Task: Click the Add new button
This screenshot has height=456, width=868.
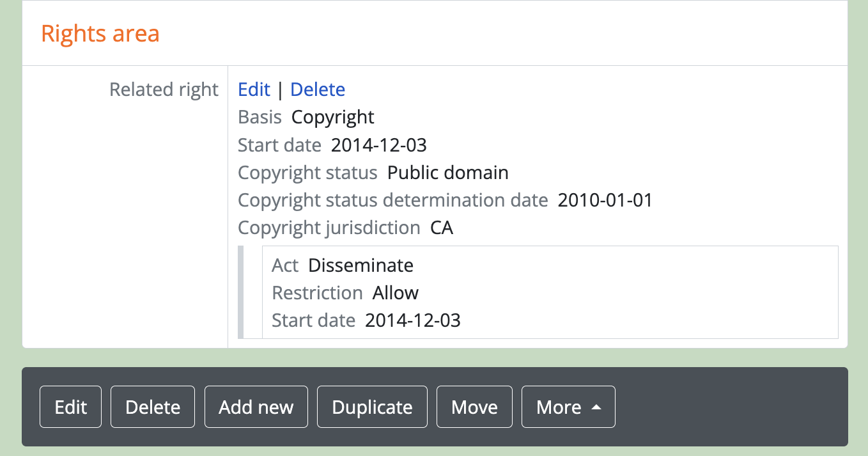Action: [256, 407]
